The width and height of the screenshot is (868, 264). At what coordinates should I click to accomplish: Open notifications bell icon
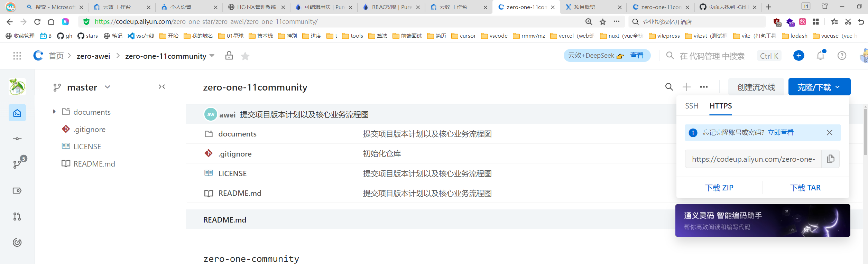[x=821, y=55]
